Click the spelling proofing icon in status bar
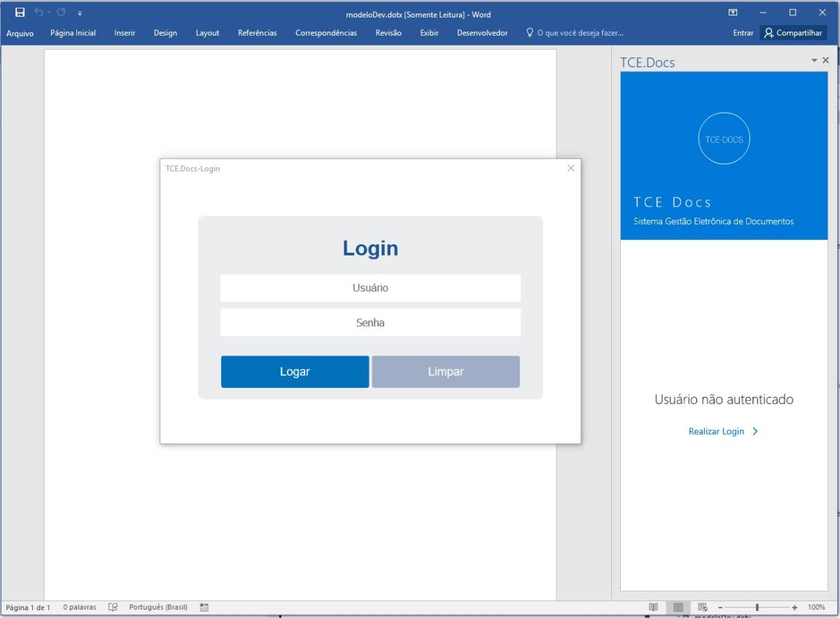 pos(113,607)
